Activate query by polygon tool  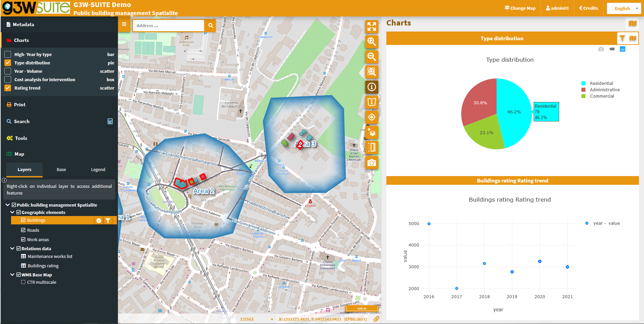[x=372, y=102]
